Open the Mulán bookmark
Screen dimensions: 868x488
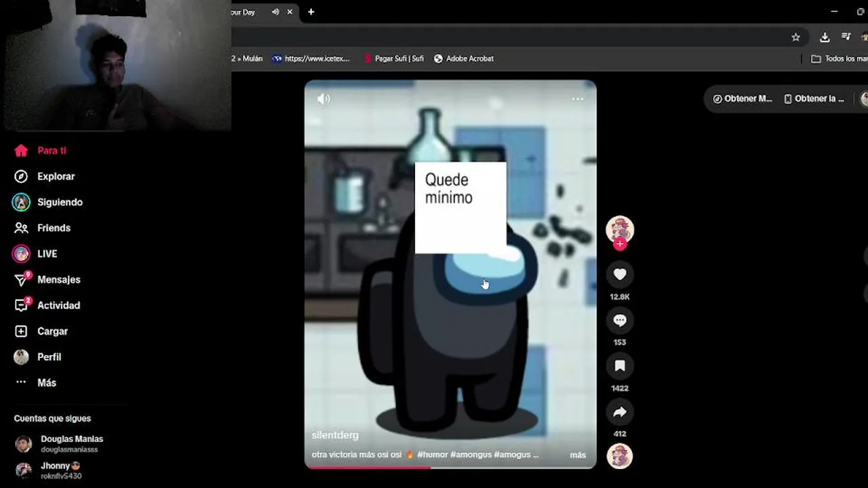tap(248, 59)
